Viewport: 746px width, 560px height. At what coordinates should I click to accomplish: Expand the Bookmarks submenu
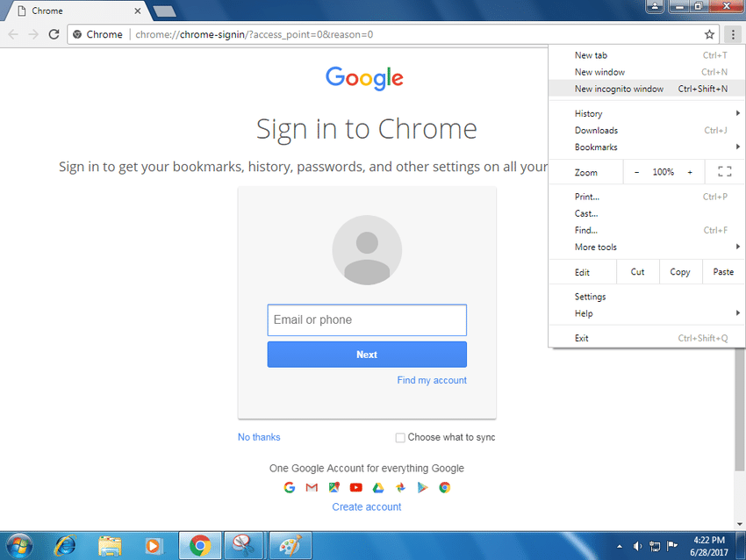click(x=647, y=147)
